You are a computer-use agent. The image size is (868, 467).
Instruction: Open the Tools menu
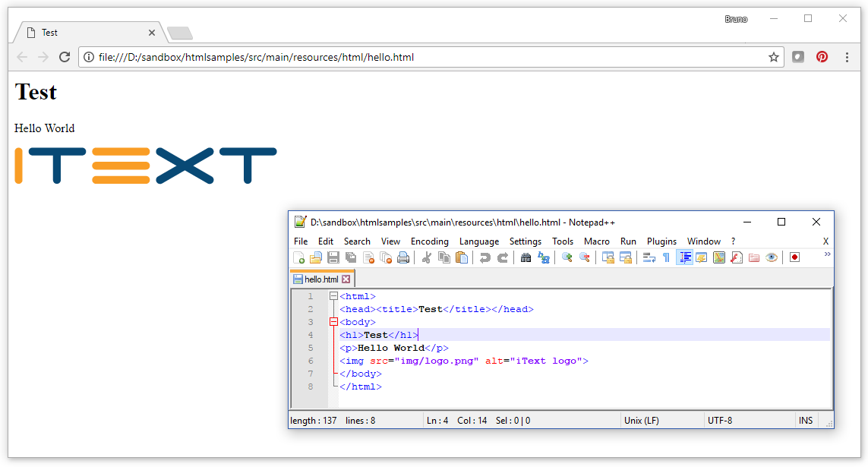coord(563,241)
